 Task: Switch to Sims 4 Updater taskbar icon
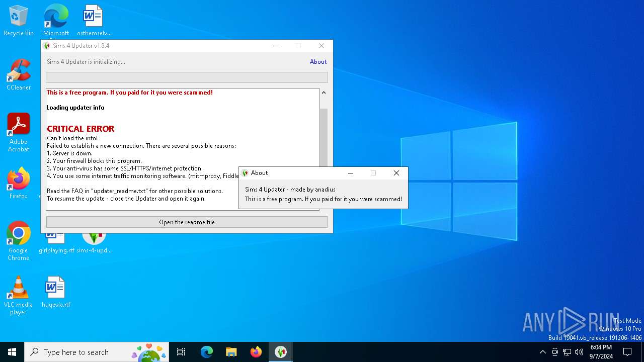coord(281,352)
